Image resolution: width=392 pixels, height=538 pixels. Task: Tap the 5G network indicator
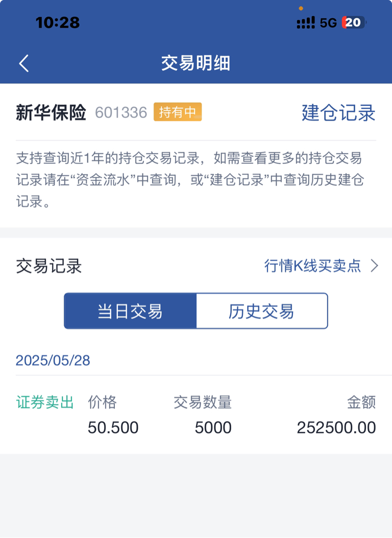point(328,23)
